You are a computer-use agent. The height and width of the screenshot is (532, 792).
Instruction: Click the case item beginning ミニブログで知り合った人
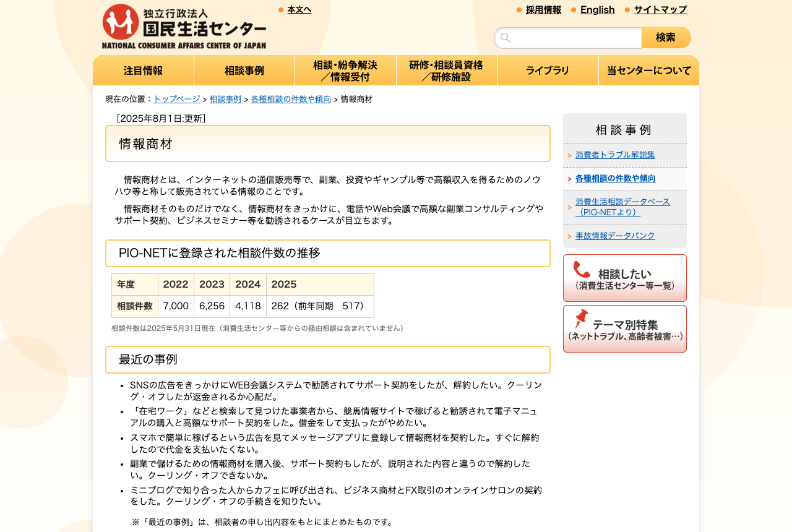[x=336, y=496]
